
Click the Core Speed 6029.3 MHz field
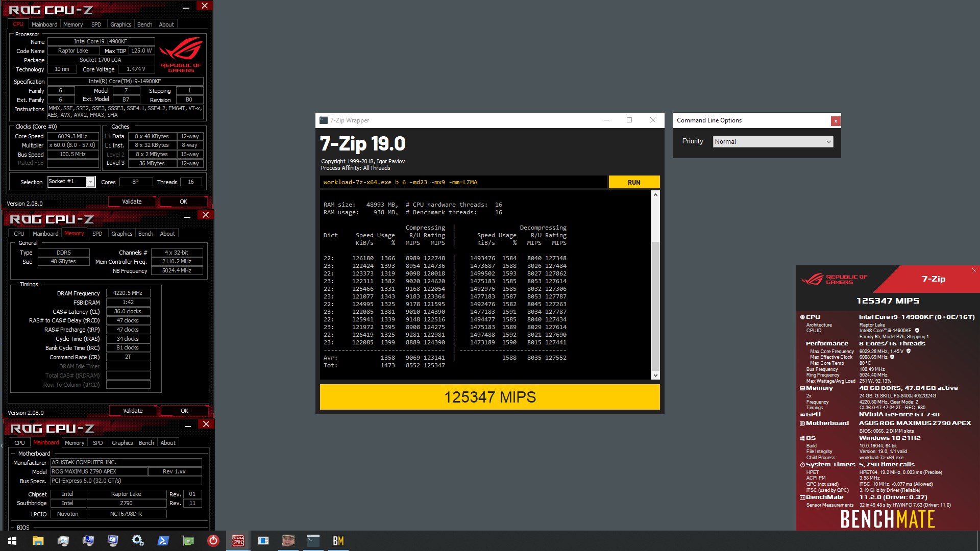click(x=73, y=136)
